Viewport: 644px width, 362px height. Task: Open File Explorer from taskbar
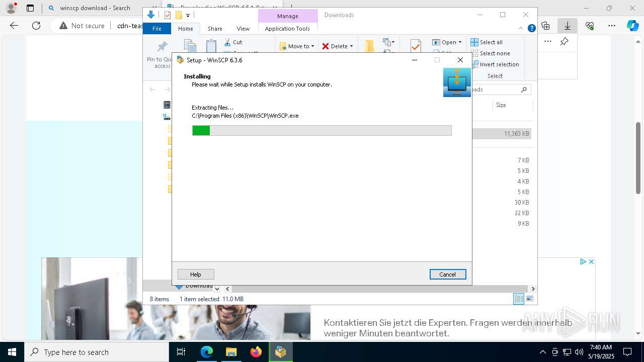pyautogui.click(x=231, y=352)
